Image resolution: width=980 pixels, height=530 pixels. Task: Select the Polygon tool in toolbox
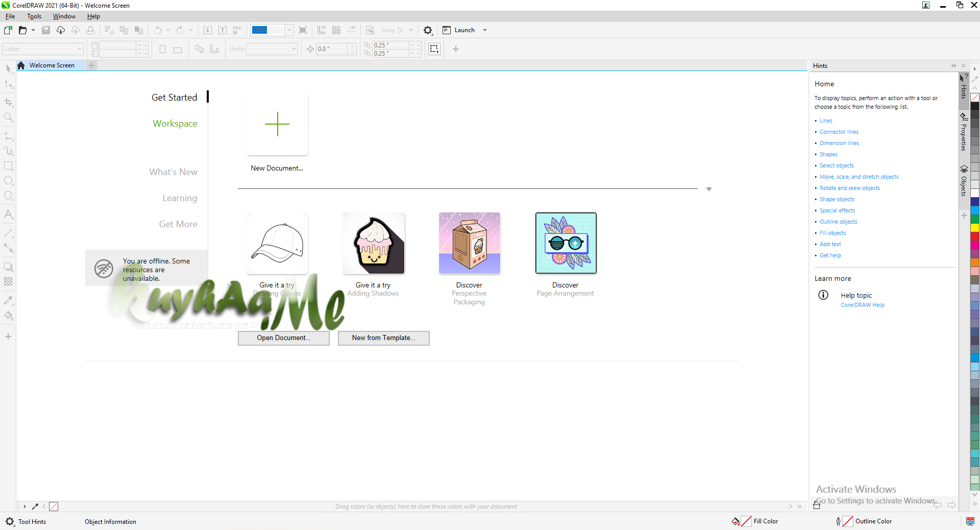pos(8,196)
